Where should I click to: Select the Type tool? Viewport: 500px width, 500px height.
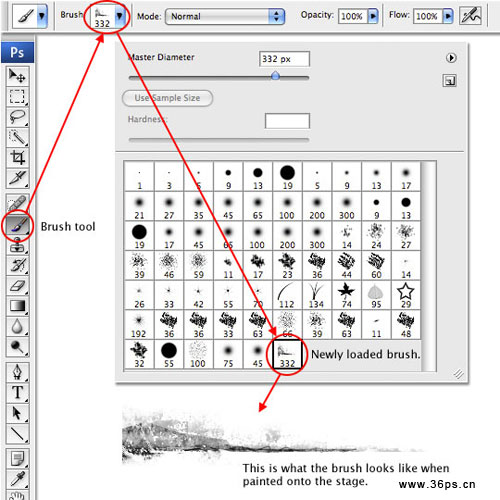17,393
